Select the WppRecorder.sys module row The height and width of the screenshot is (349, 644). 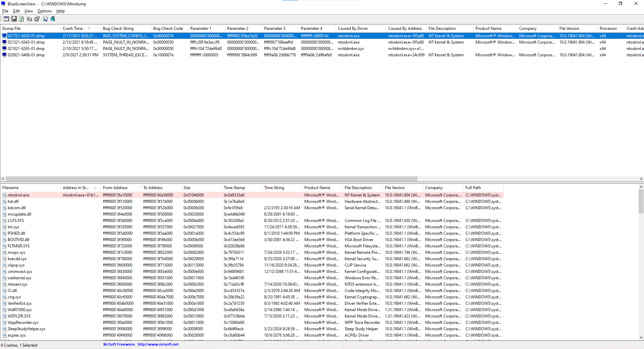[x=252, y=323]
